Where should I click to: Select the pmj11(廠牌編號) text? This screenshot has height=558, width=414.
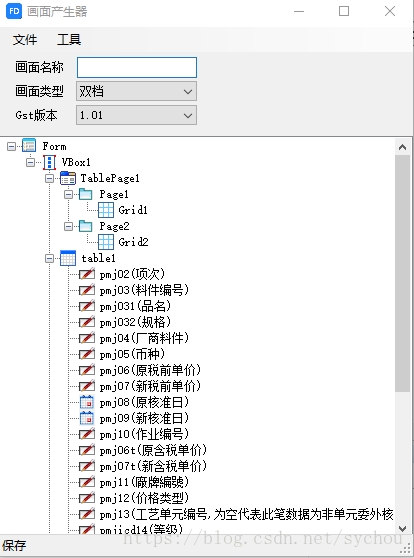pos(144,483)
